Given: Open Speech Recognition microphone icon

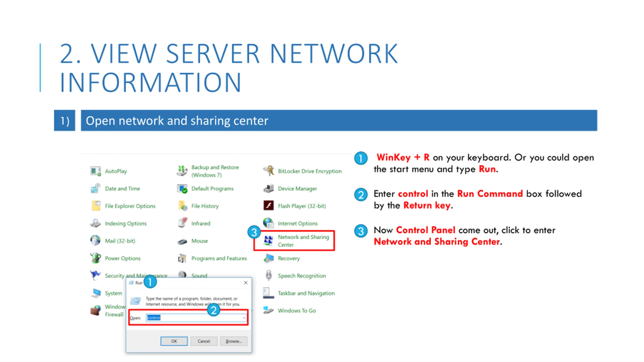Looking at the screenshot, I should [269, 276].
